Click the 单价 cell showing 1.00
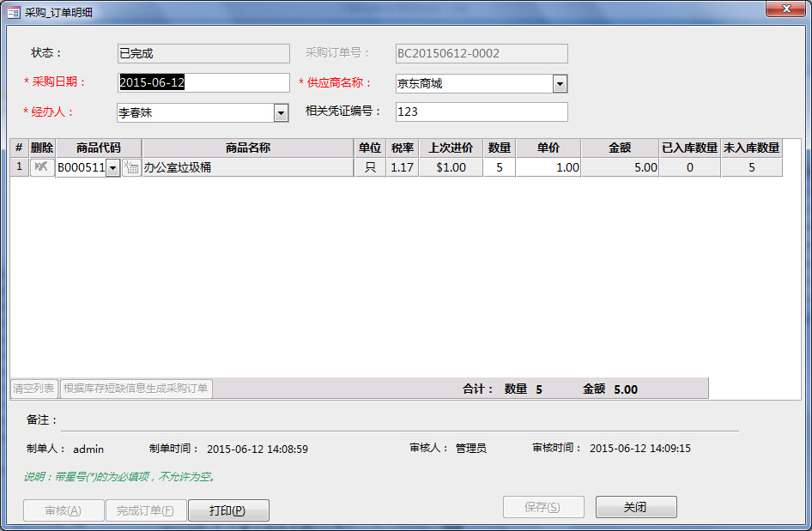The width and height of the screenshot is (812, 531). 548,167
